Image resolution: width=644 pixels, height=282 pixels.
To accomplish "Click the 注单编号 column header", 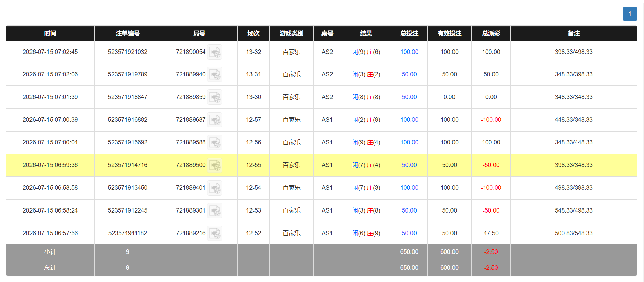I will point(128,33).
